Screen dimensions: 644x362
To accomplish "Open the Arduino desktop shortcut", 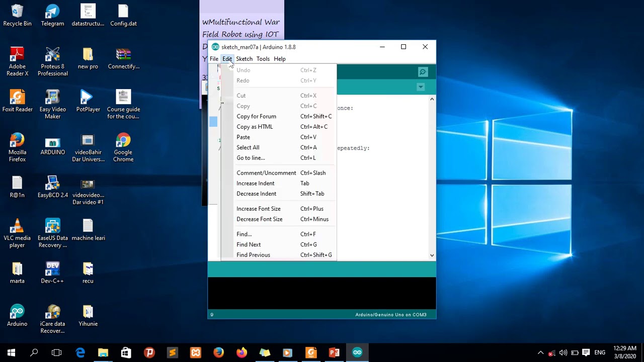I will (x=17, y=315).
